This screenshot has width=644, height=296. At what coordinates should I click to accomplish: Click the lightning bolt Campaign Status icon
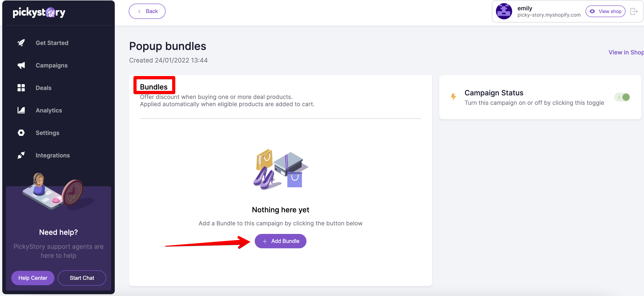[453, 97]
